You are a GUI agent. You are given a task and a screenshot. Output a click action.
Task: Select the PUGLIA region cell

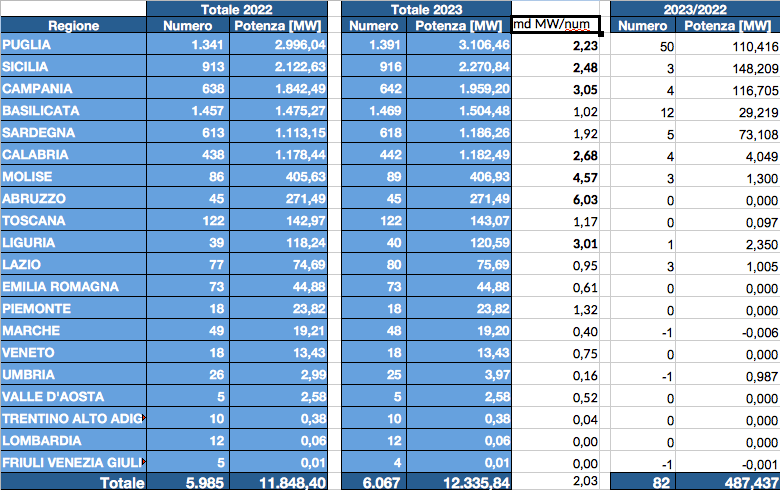(x=73, y=46)
